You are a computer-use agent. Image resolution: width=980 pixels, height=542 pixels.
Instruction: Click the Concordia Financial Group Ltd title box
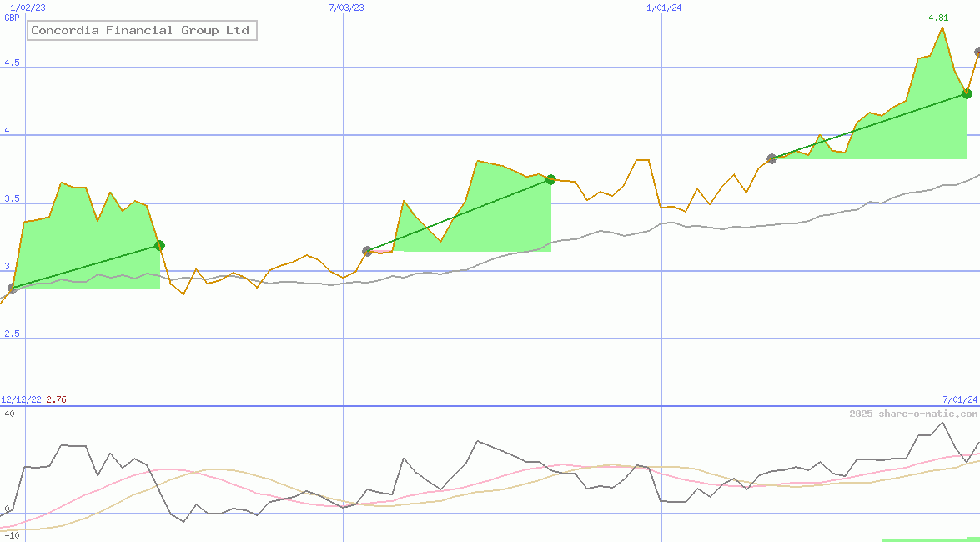click(x=141, y=30)
